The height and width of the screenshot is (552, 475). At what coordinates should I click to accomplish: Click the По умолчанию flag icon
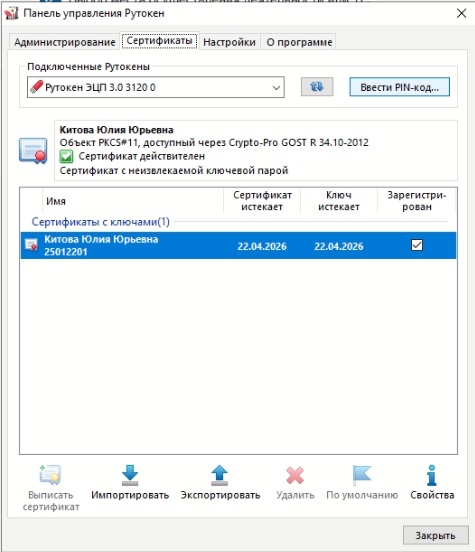click(x=362, y=475)
